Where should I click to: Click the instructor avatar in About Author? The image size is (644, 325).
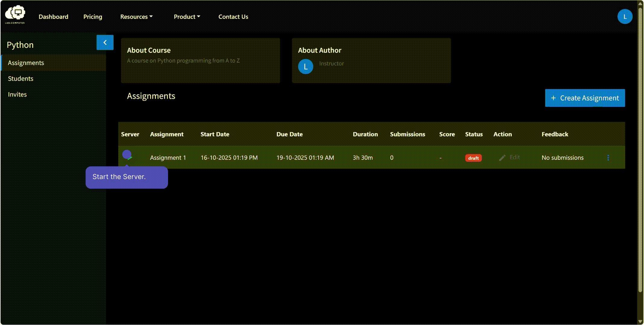305,67
